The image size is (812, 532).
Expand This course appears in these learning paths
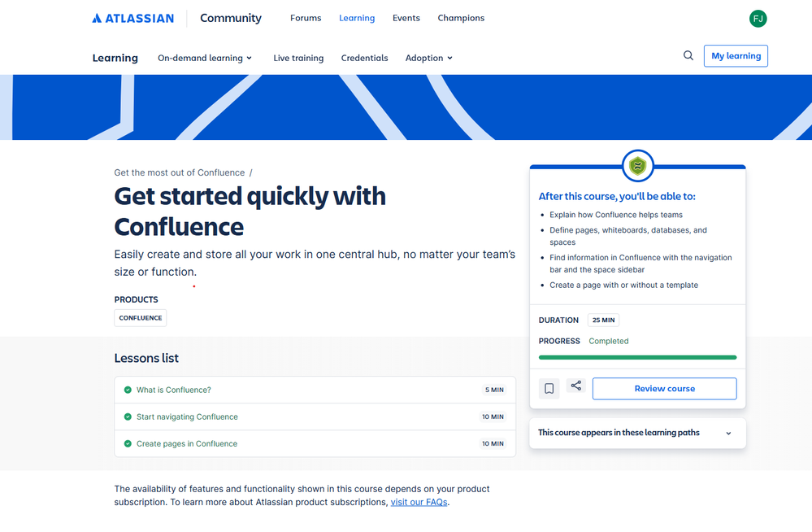[637, 433]
